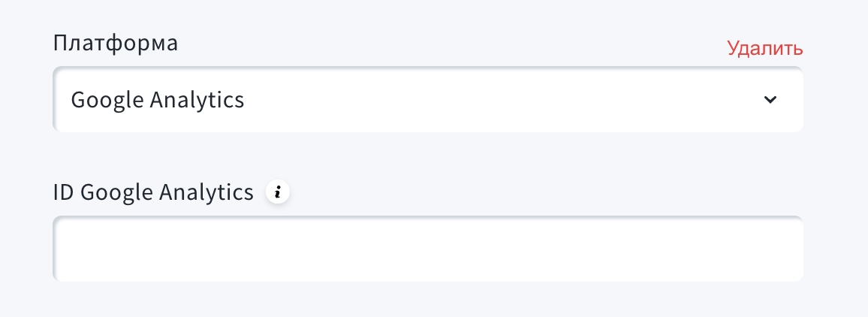Click the Google Analytics combo box
Image resolution: width=868 pixels, height=317 pixels.
click(427, 100)
